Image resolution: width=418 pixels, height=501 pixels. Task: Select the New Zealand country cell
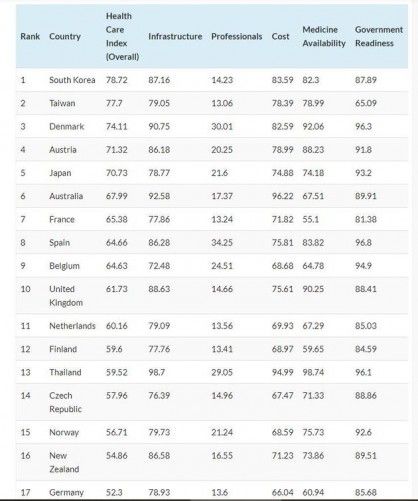coord(64,462)
